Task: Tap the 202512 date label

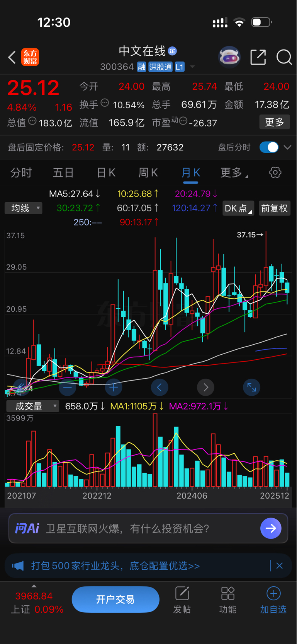Action: click(x=275, y=495)
